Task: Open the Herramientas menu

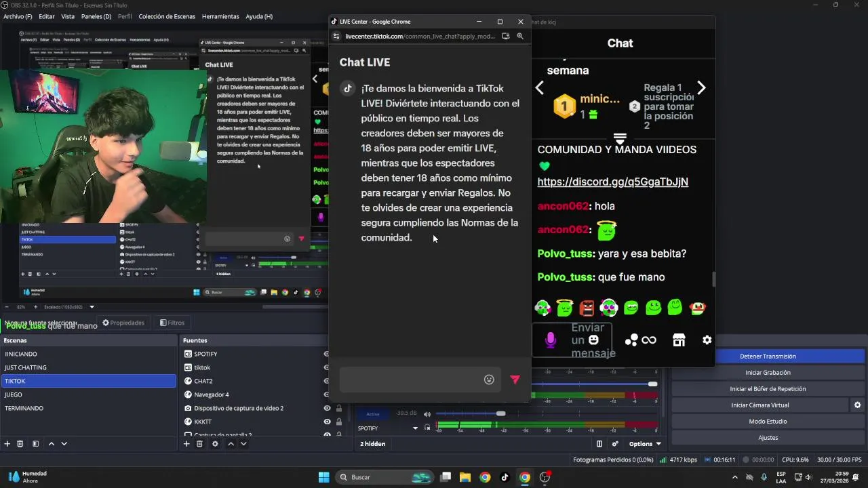Action: pos(220,16)
